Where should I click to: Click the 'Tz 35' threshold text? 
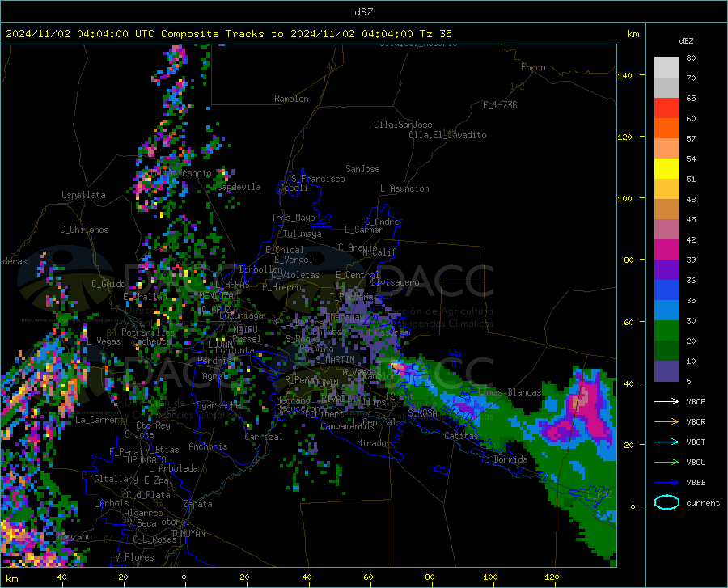pos(435,34)
